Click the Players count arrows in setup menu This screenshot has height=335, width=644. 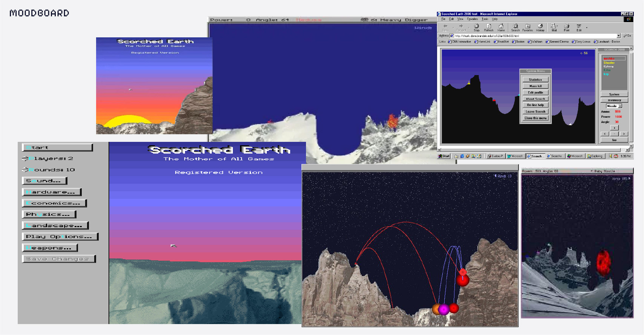tap(25, 158)
